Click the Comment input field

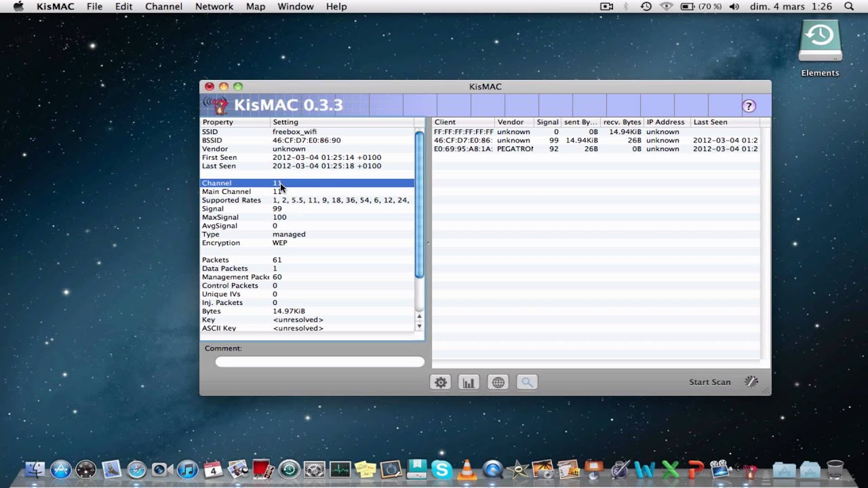pyautogui.click(x=320, y=362)
